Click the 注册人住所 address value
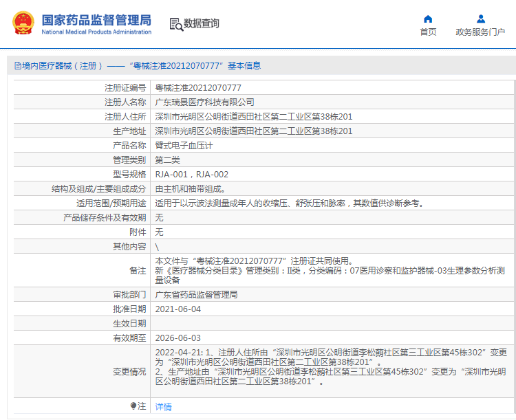Screen dimensions: 516x420 [x=254, y=117]
